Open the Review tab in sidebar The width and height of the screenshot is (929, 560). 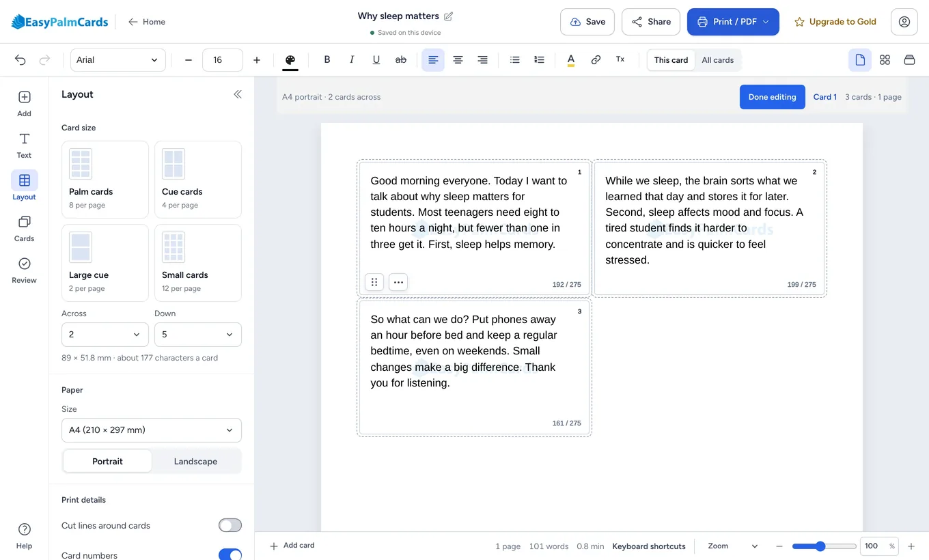(24, 270)
